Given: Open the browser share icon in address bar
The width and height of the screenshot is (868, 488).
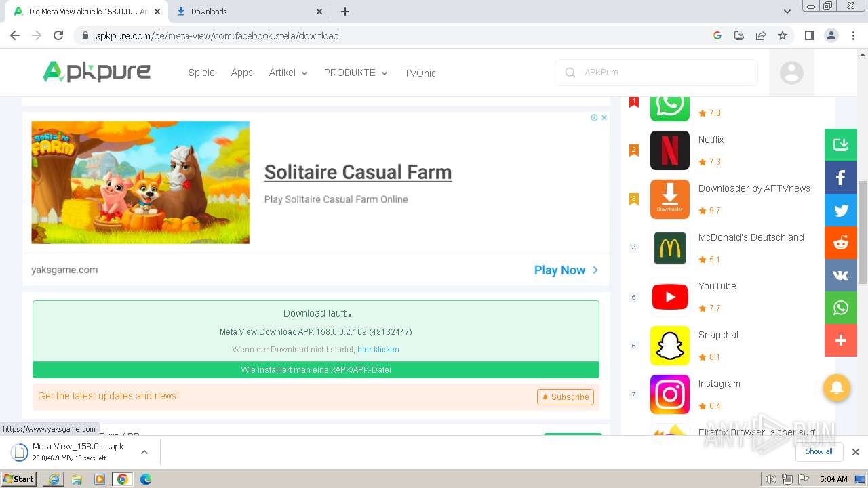Looking at the screenshot, I should 761,35.
